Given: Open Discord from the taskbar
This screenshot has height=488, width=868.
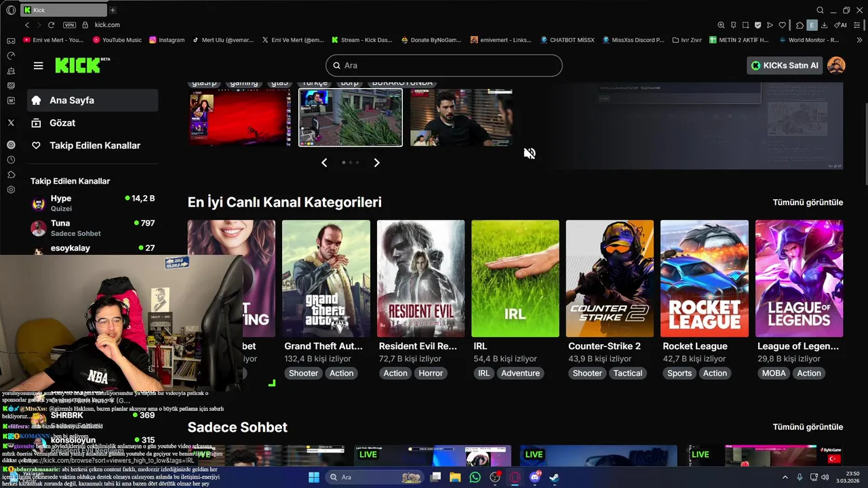Looking at the screenshot, I should 535,477.
